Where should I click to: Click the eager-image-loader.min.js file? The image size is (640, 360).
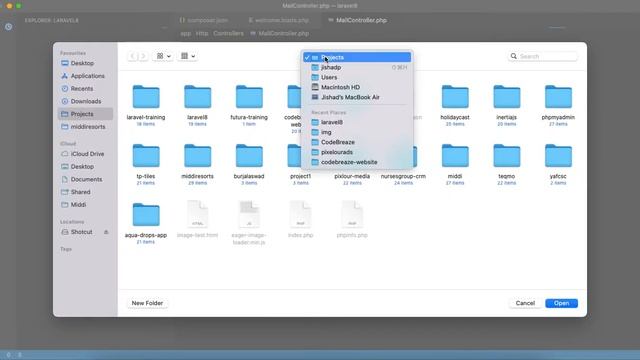249,214
